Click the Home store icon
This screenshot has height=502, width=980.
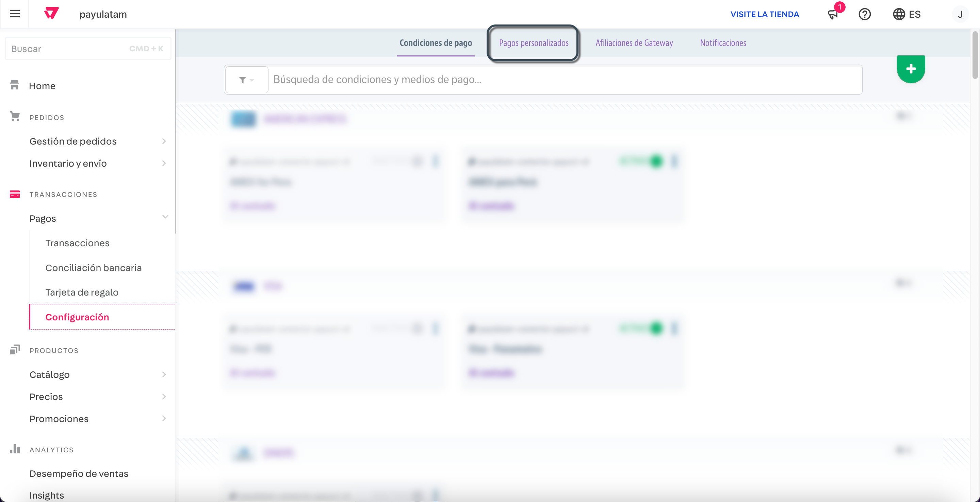[14, 85]
